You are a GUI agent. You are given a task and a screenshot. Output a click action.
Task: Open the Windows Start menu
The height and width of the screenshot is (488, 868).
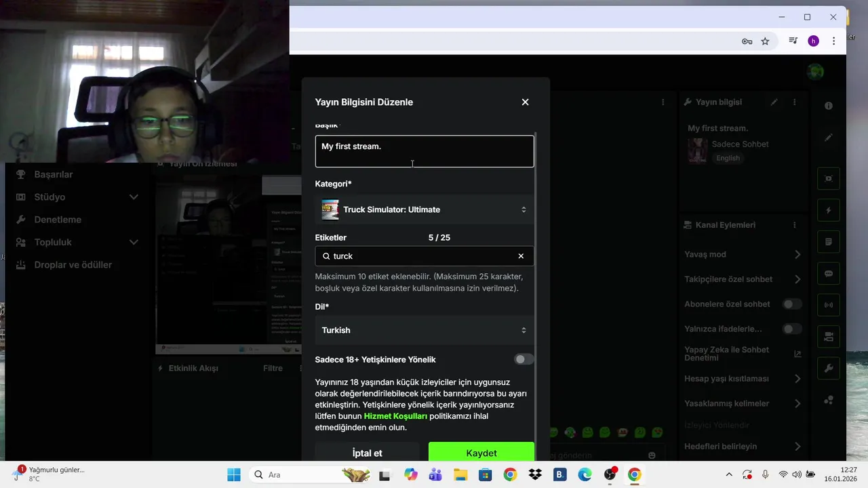coord(234,474)
